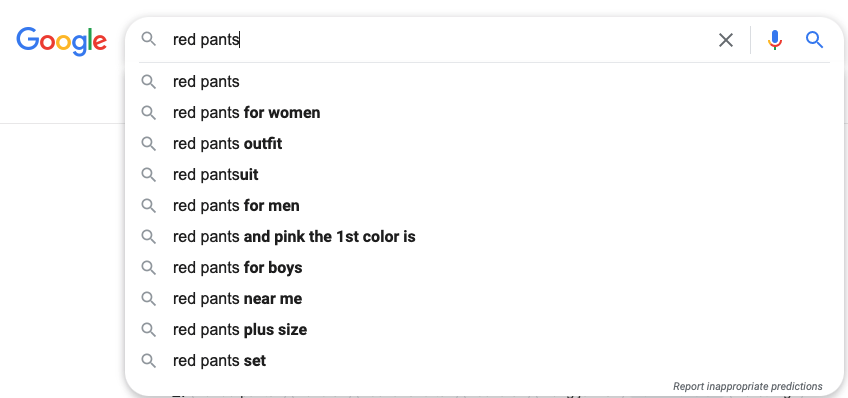Choose suggestion 'red pants for women'
This screenshot has width=848, height=398.
click(485, 113)
